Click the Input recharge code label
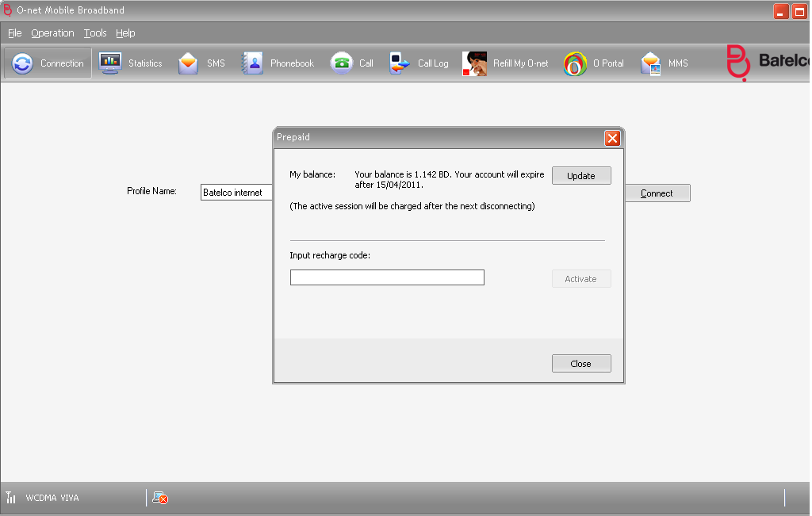The image size is (812, 516). (x=330, y=255)
